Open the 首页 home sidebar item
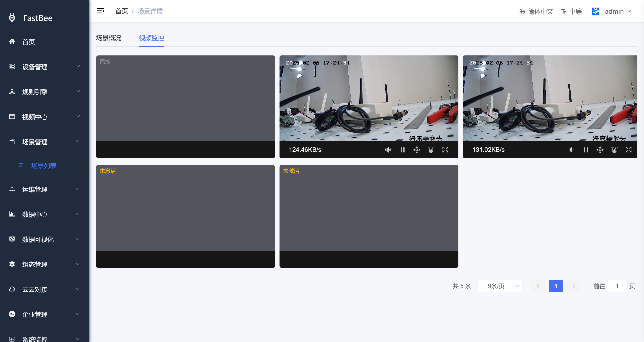Image resolution: width=644 pixels, height=342 pixels. [x=44, y=42]
